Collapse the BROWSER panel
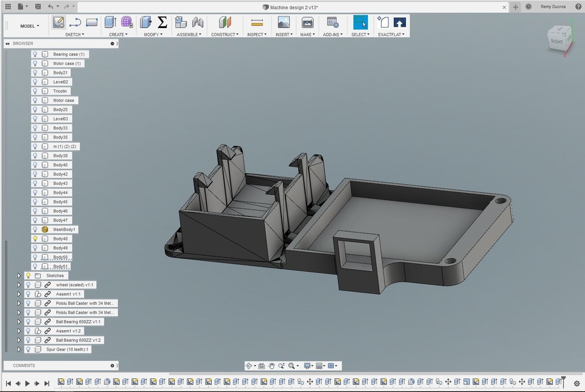This screenshot has width=585, height=392. point(8,44)
